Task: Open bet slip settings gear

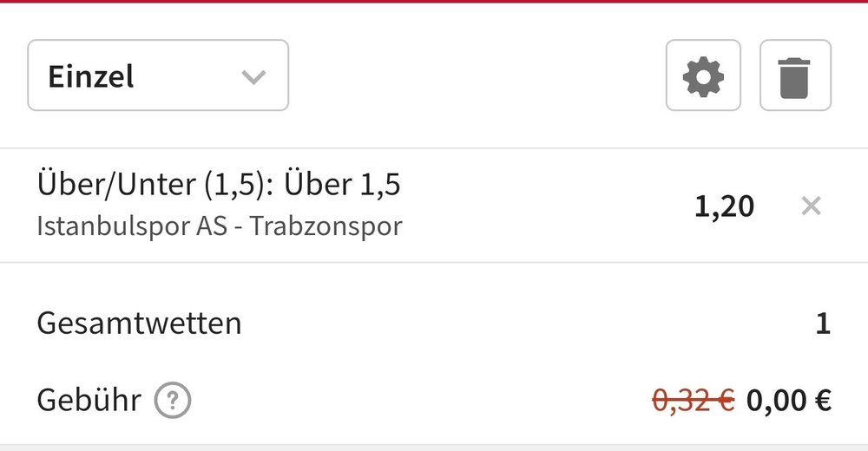Action: point(703,75)
